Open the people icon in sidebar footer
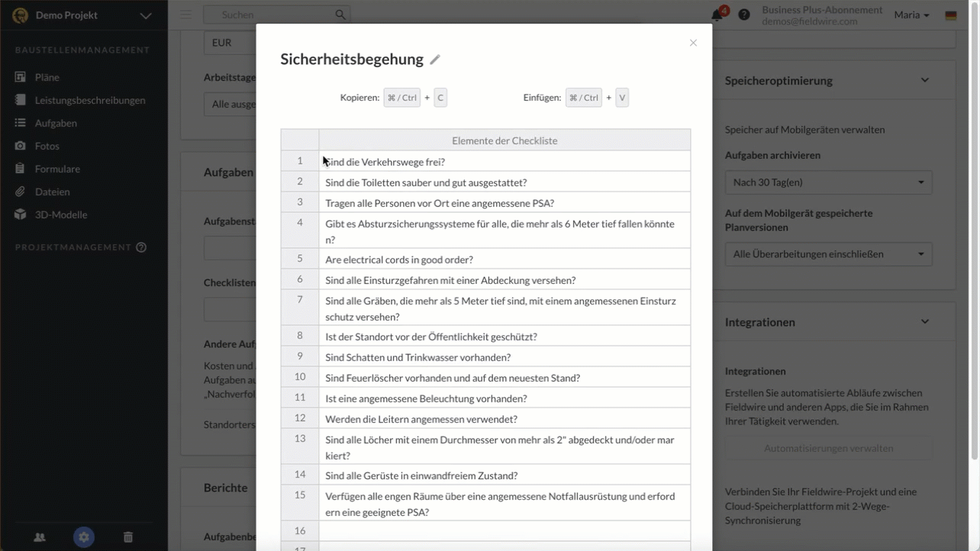 tap(40, 537)
